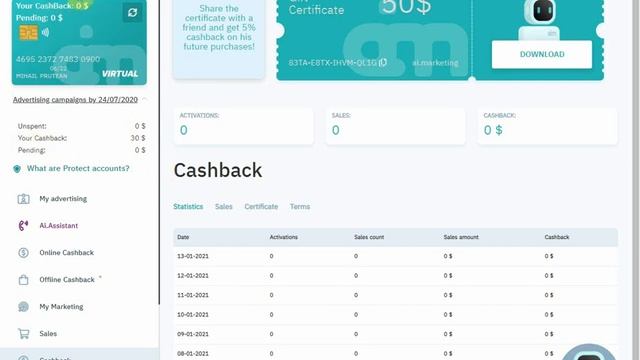640x360 pixels.
Task: Open the Statistics tab
Action: [188, 207]
